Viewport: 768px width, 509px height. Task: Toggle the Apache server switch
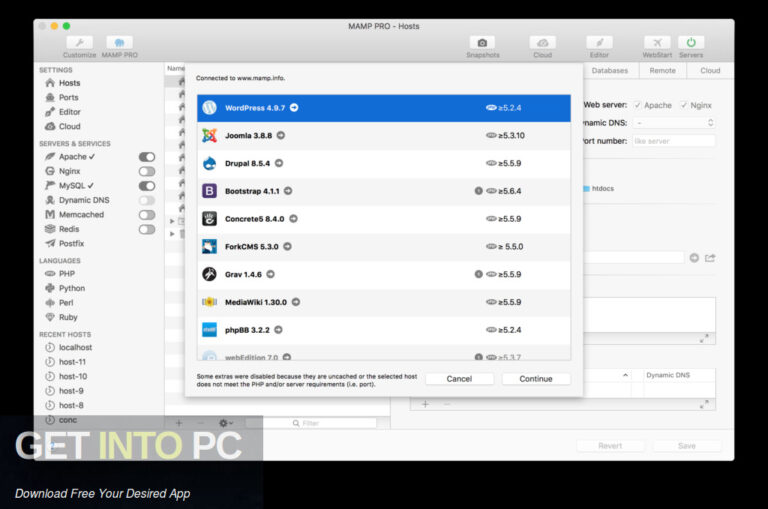(146, 157)
